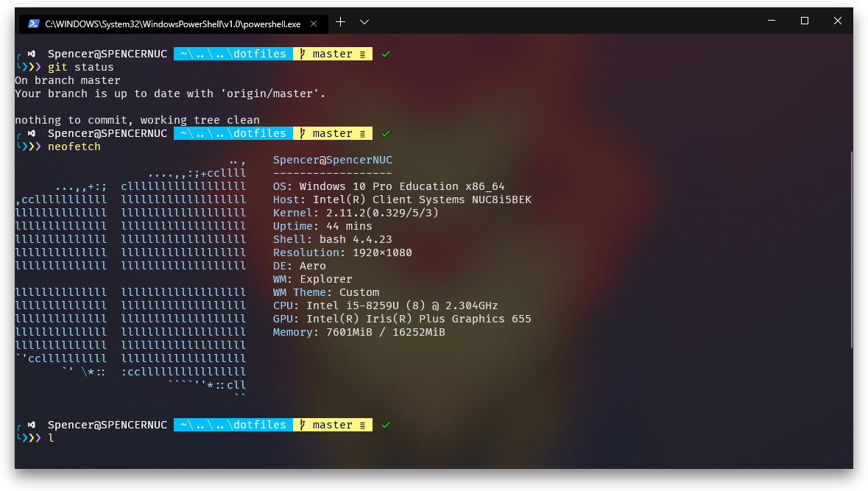The width and height of the screenshot is (868, 491).
Task: Click the master branch segment in last prompt
Action: click(x=333, y=425)
